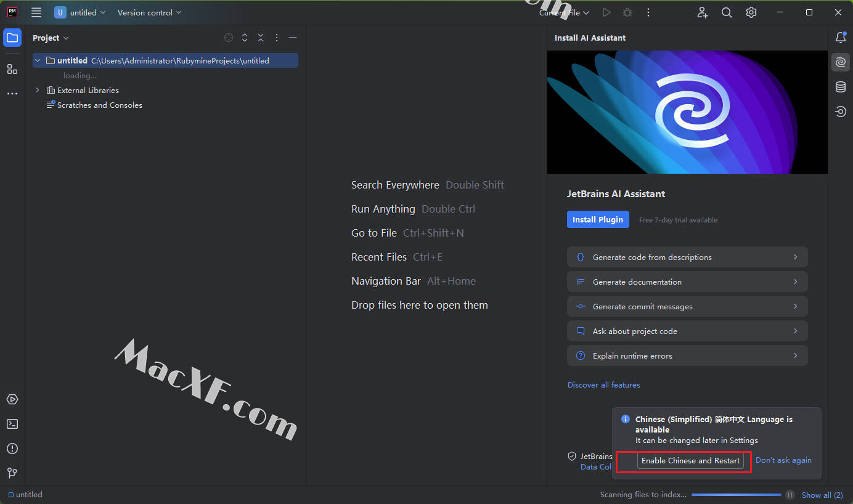
Task: Open the Project view selector dropdown
Action: point(51,38)
